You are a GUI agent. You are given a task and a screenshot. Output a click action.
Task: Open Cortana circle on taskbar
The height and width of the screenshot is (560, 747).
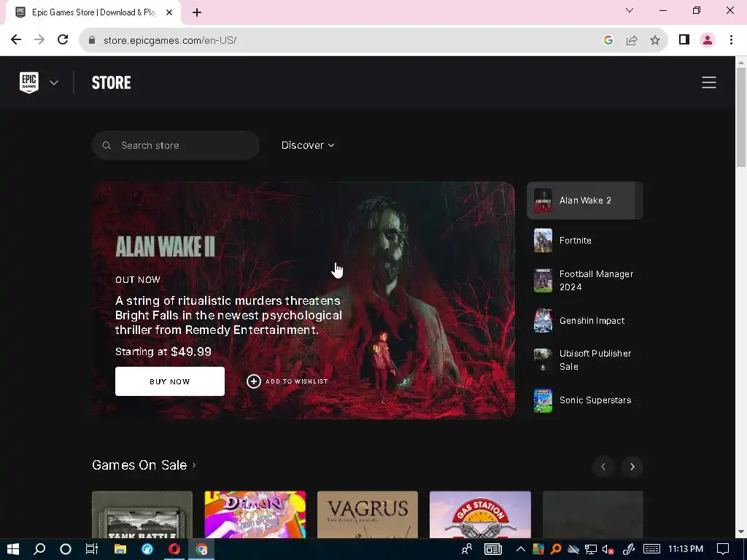[66, 549]
